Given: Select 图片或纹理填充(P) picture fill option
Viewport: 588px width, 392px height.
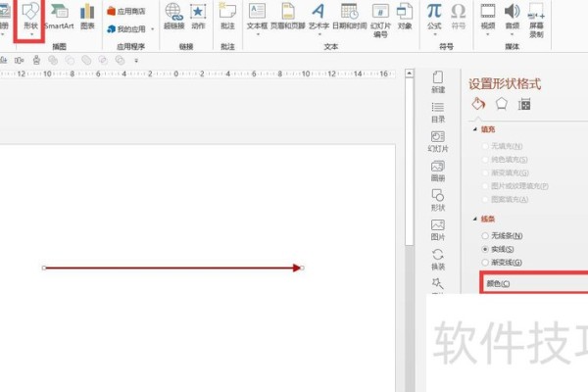Looking at the screenshot, I should pos(515,185).
